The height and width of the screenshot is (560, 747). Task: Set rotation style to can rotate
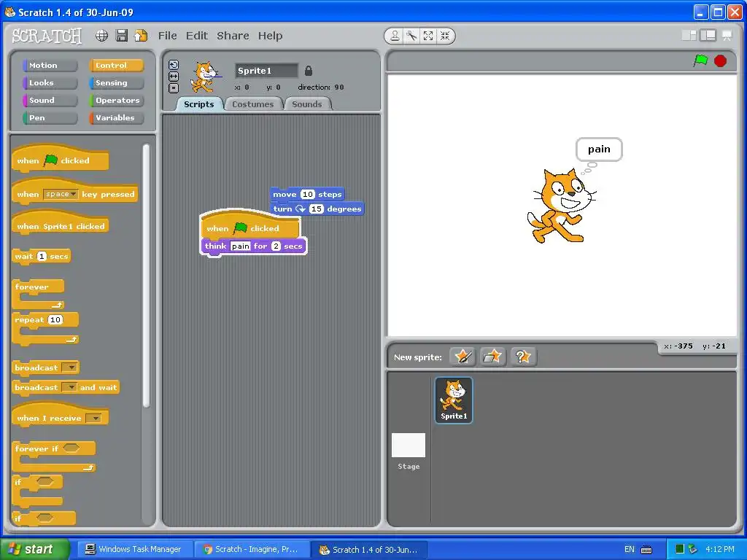(174, 65)
